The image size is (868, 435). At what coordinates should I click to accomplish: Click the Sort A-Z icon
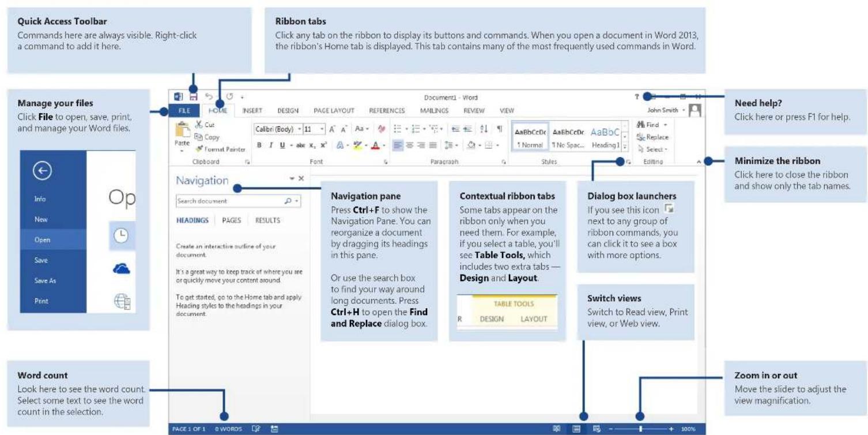pos(484,129)
